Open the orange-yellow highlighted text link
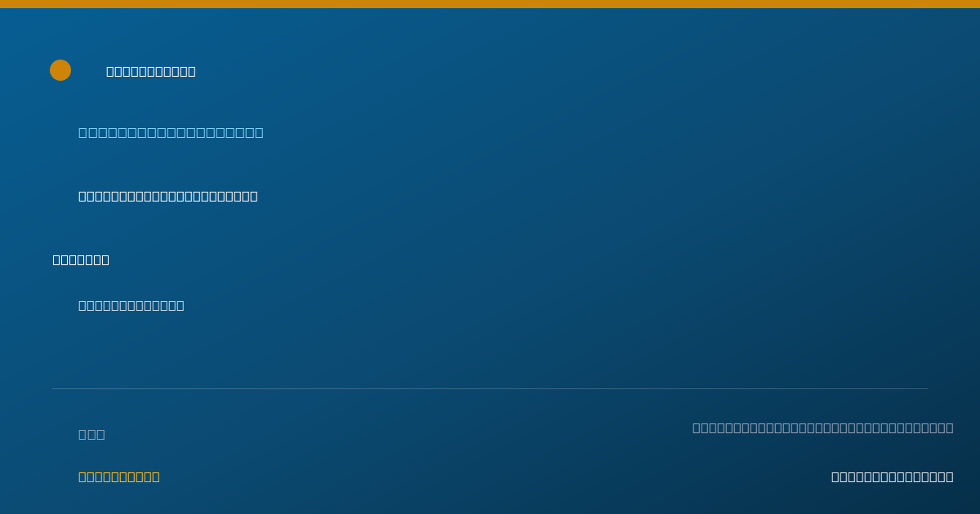 [119, 476]
